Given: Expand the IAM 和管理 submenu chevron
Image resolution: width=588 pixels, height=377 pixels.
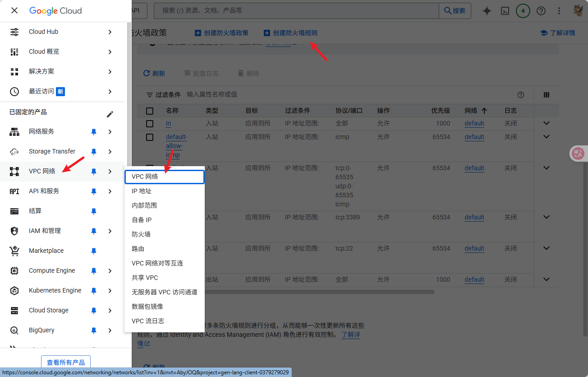Looking at the screenshot, I should 110,231.
